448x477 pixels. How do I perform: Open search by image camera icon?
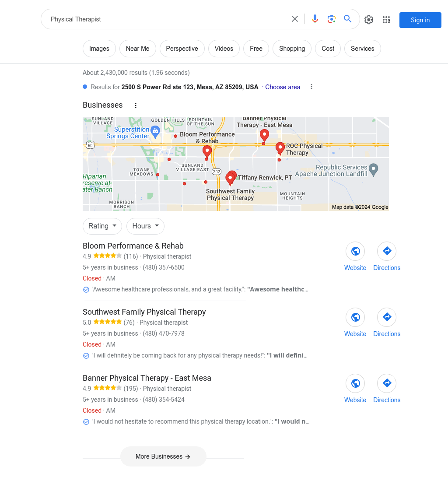[x=331, y=19]
